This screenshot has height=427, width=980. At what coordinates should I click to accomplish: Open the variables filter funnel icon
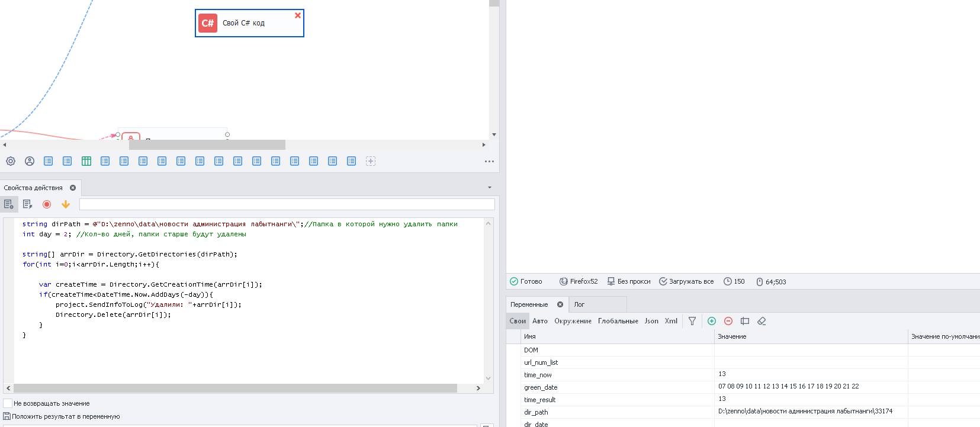692,321
